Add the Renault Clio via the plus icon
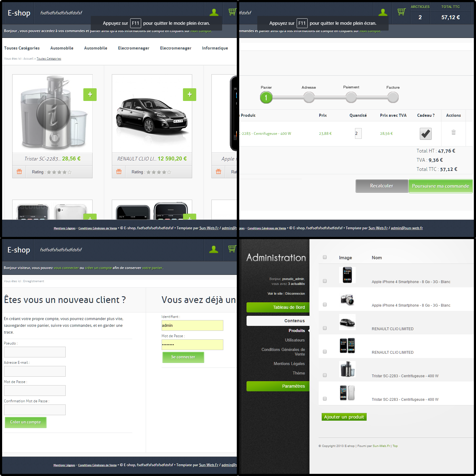Screen dimensions: 476x476 [190, 95]
